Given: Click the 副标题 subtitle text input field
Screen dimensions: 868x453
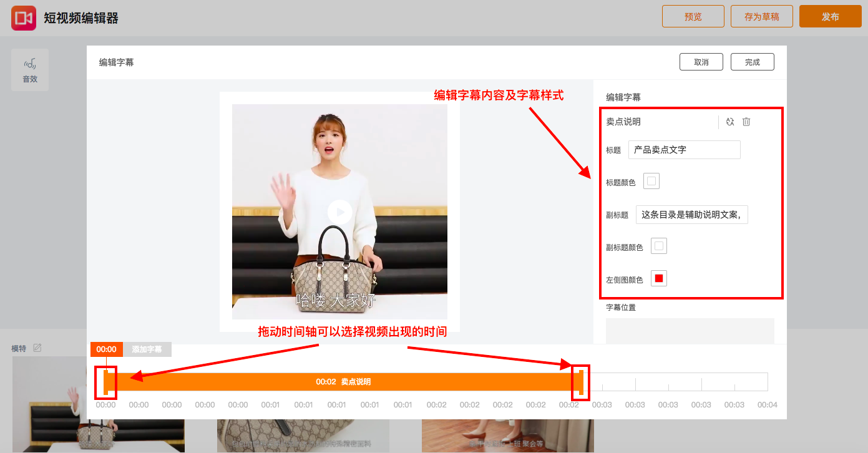Looking at the screenshot, I should [691, 215].
